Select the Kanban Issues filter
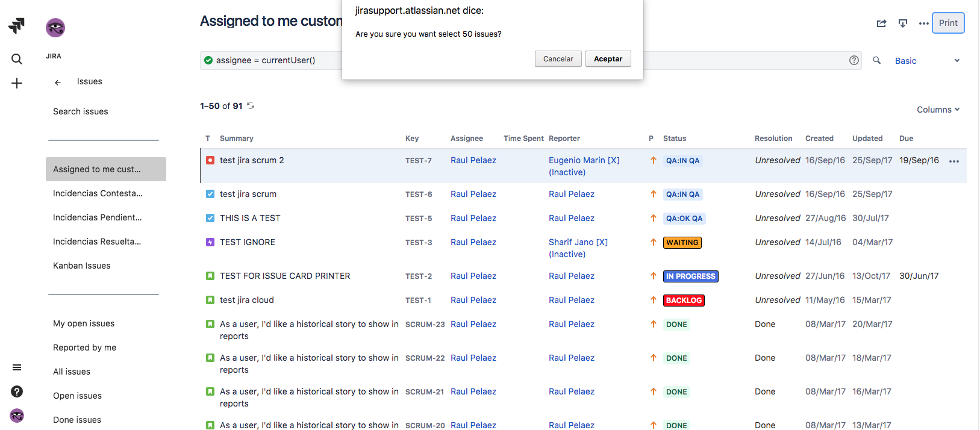980x430 pixels. (82, 266)
